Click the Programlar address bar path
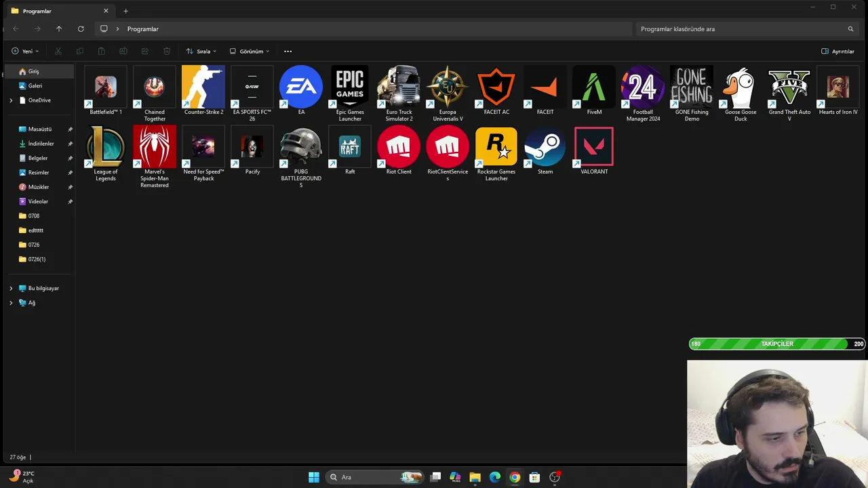Image resolution: width=868 pixels, height=488 pixels. click(x=142, y=29)
